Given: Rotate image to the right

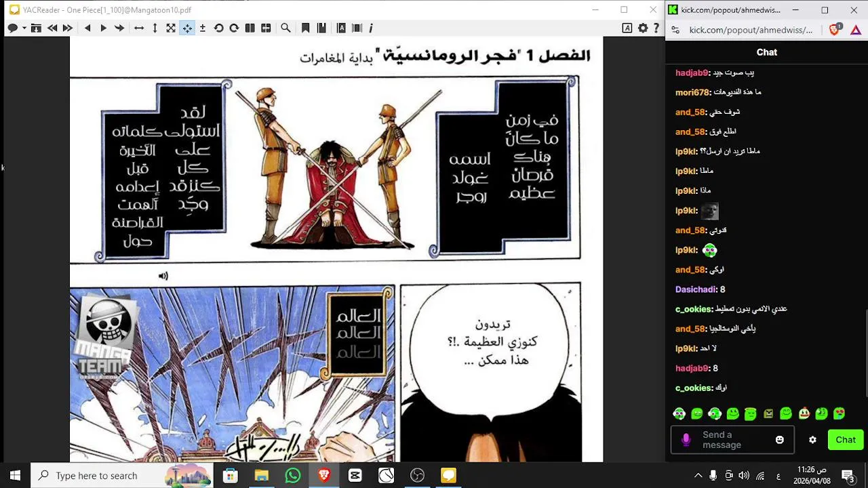Looking at the screenshot, I should coord(234,28).
